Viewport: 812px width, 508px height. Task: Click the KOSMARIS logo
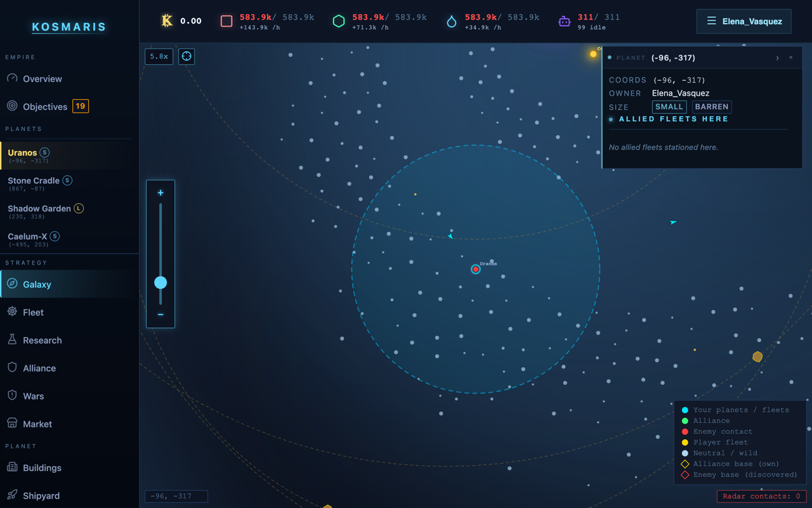click(69, 27)
